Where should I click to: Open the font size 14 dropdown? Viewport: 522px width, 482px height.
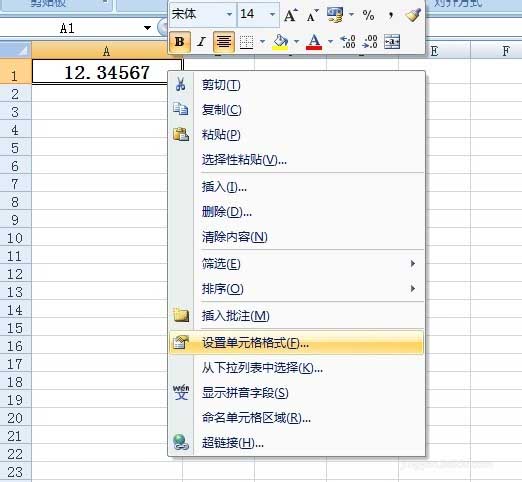pyautogui.click(x=273, y=15)
